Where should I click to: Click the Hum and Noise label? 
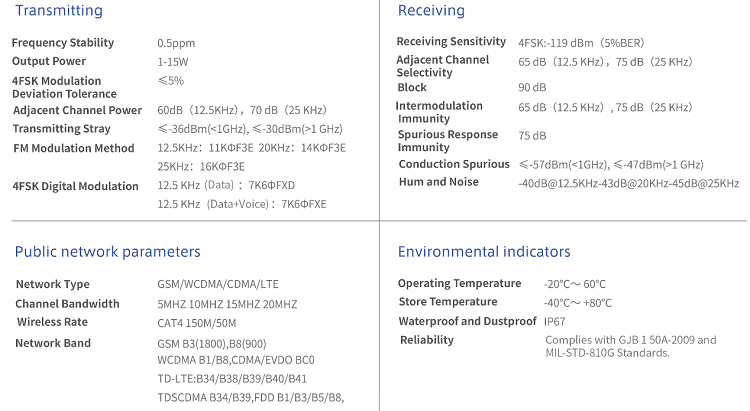tap(439, 182)
